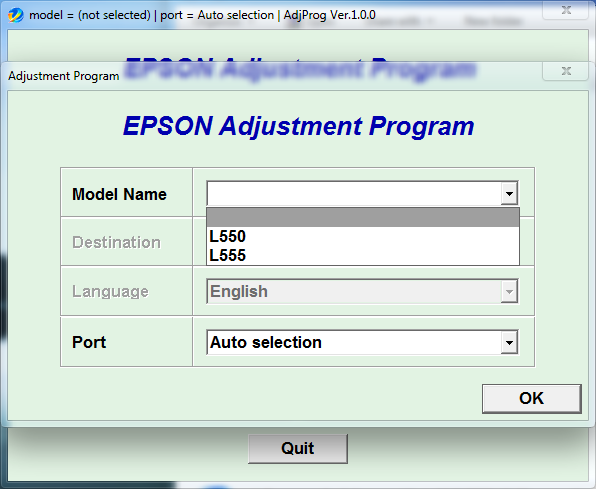Select L550 from the model list

point(363,236)
